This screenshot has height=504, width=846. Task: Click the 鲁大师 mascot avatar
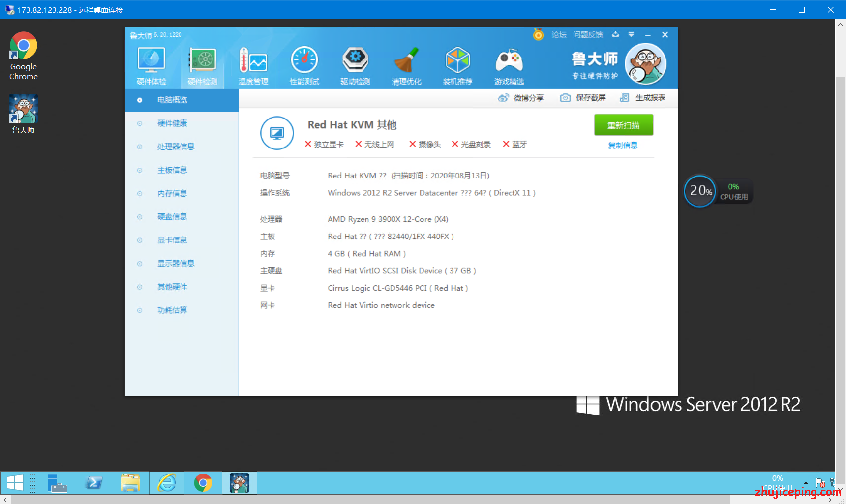coord(646,64)
